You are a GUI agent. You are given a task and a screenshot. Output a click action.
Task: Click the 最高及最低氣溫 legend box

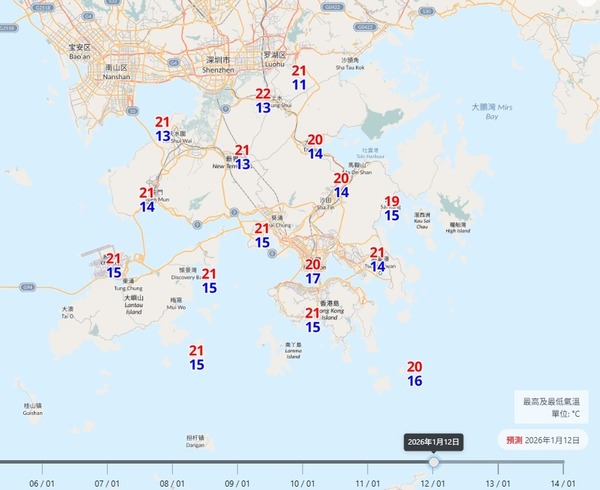551,406
